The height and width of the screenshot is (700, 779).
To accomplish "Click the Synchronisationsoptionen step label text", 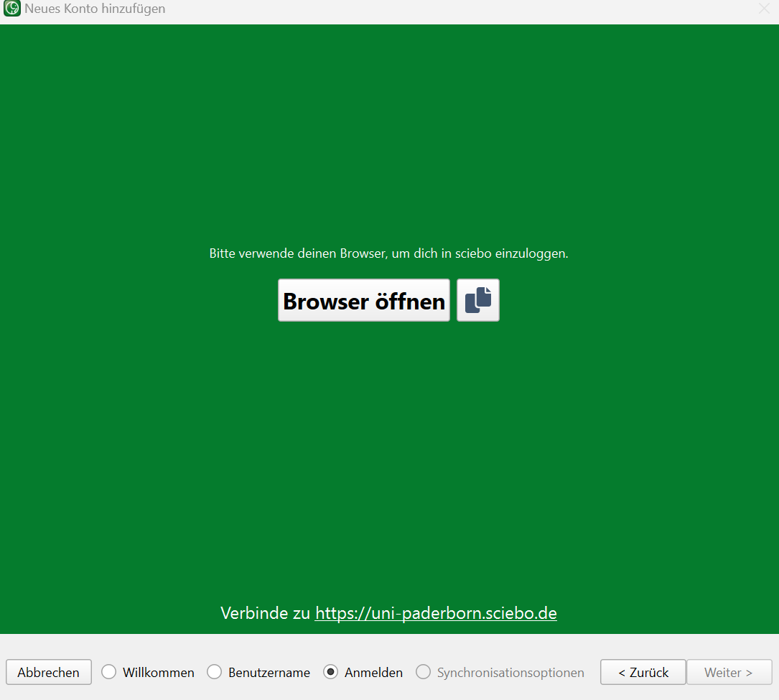I will [510, 673].
